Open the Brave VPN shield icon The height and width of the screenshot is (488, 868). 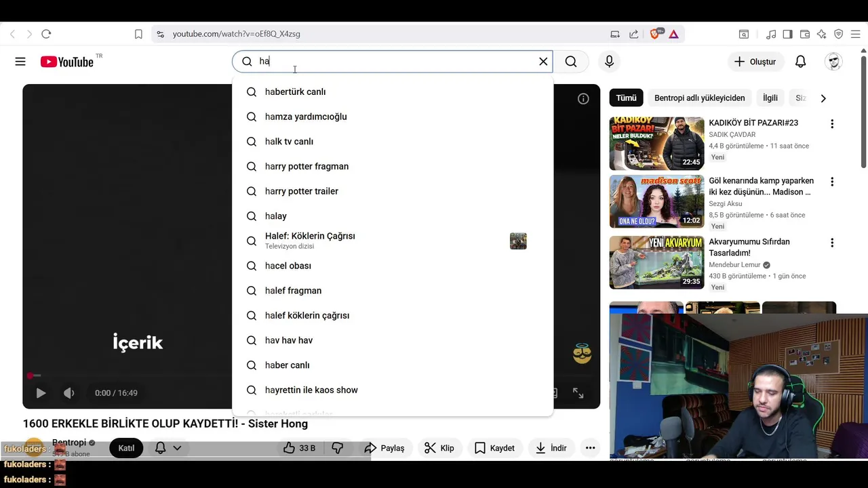839,34
